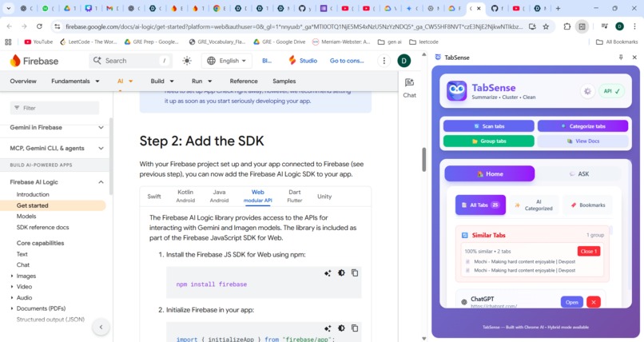Screen dimensions: 644x342
Task: Open the AI dropdown menu
Action: click(125, 82)
